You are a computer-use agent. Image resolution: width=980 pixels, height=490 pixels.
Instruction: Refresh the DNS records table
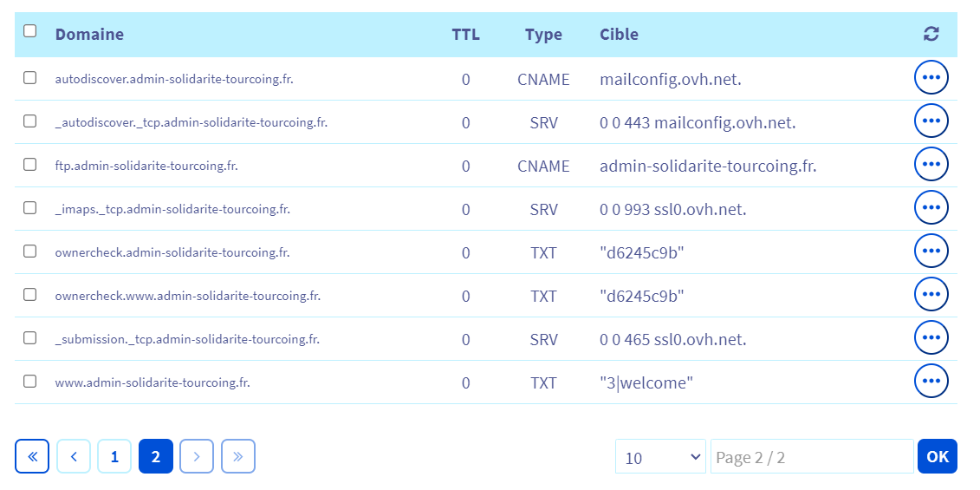(931, 35)
